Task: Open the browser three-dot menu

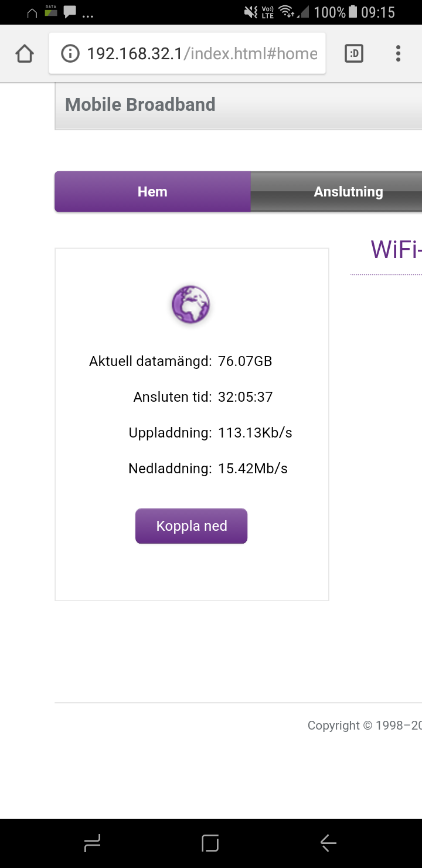Action: (398, 54)
